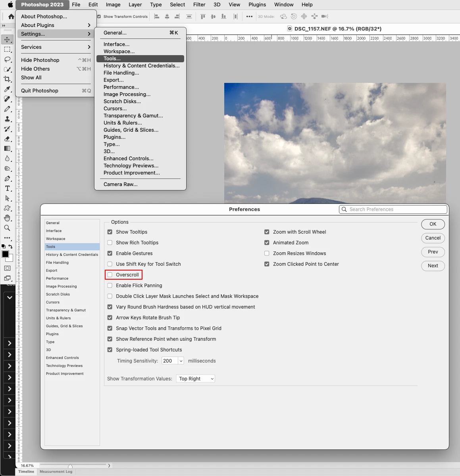The height and width of the screenshot is (476, 460).
Task: Enable the Overscroll checkbox
Action: pos(110,274)
